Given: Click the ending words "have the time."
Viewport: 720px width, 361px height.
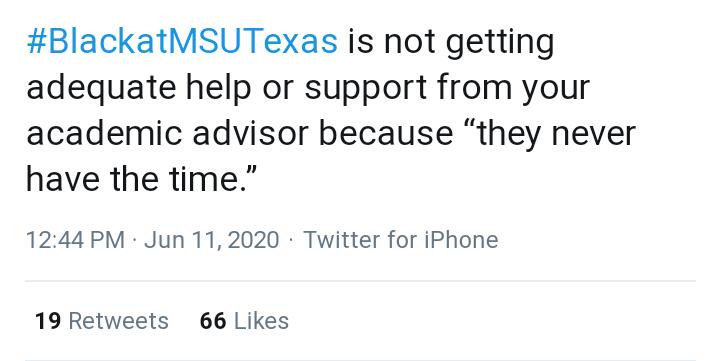Looking at the screenshot, I should click(141, 179).
